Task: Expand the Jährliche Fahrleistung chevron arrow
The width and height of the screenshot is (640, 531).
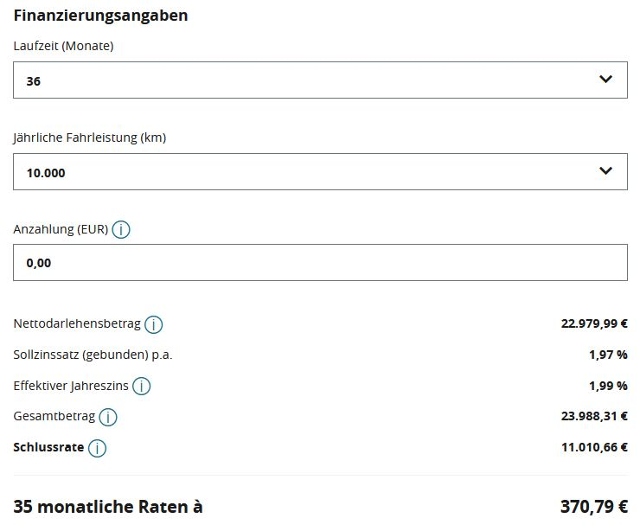Action: (606, 171)
